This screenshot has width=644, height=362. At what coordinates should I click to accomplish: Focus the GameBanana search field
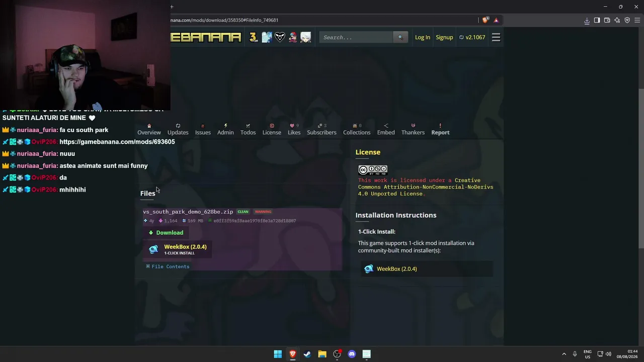(x=356, y=37)
